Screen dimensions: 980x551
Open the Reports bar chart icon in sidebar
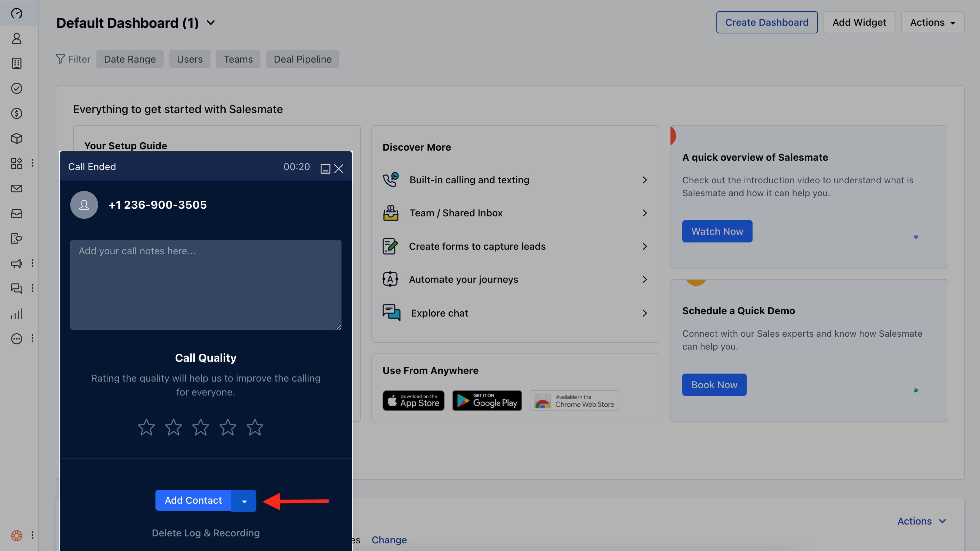click(16, 314)
